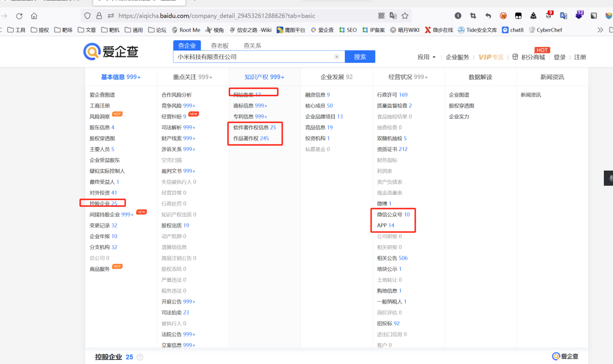The height and width of the screenshot is (364, 613).
Task: Show the page QR code icon in address bar
Action: [381, 16]
